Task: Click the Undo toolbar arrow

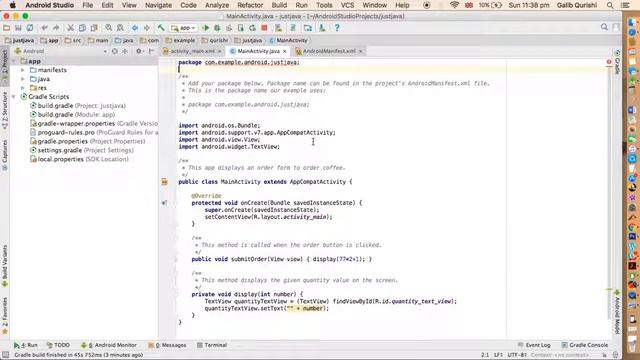Action: [x=44, y=28]
